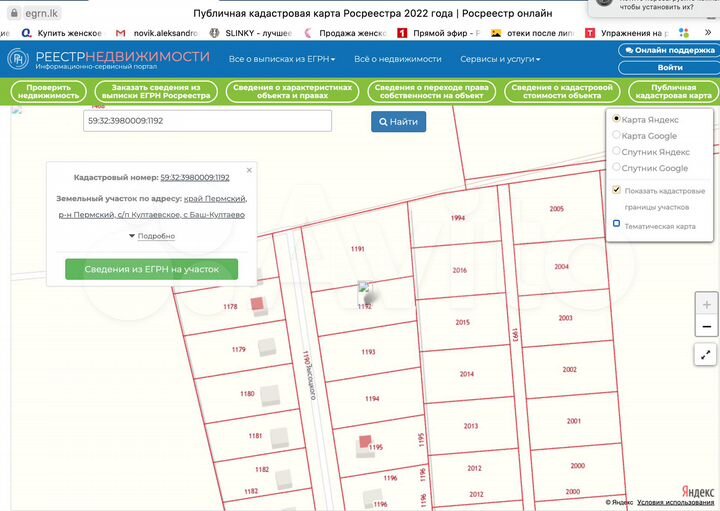Open Сервисы и услуги dropdown menu

(500, 60)
